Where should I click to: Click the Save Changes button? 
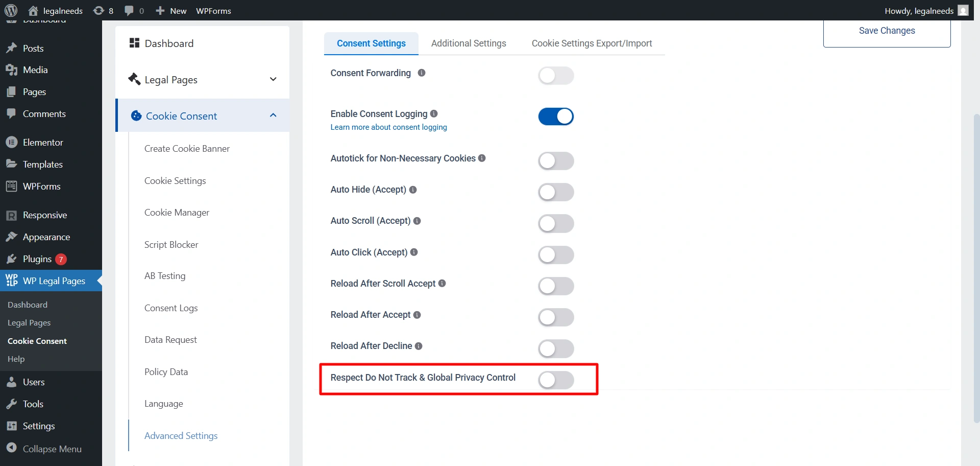point(887,31)
